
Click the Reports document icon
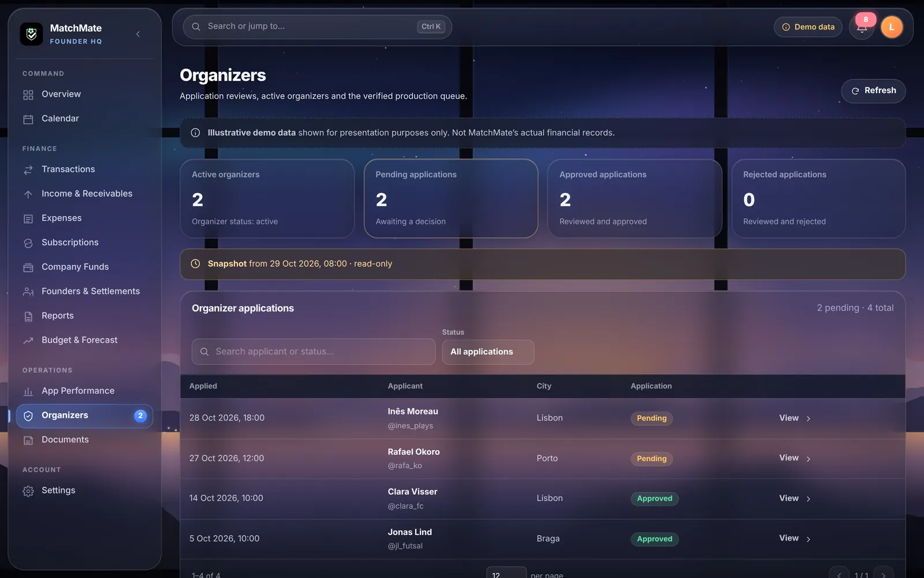pyautogui.click(x=28, y=316)
